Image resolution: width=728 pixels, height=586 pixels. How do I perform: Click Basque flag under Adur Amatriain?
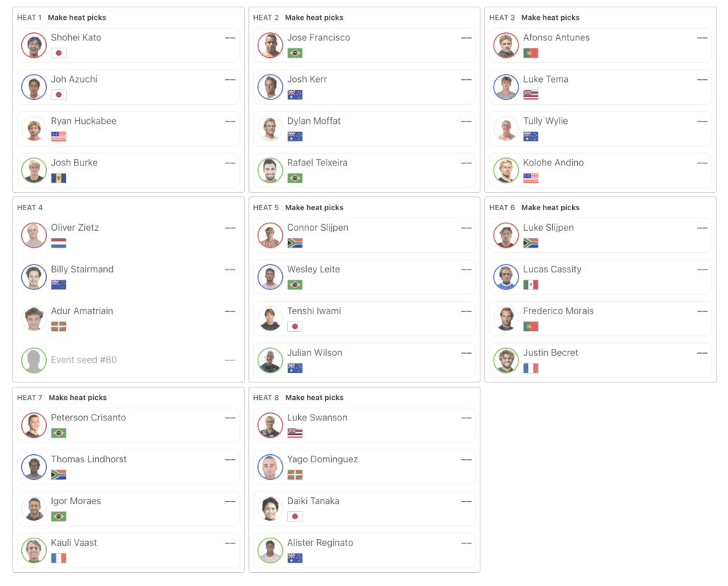pyautogui.click(x=59, y=327)
